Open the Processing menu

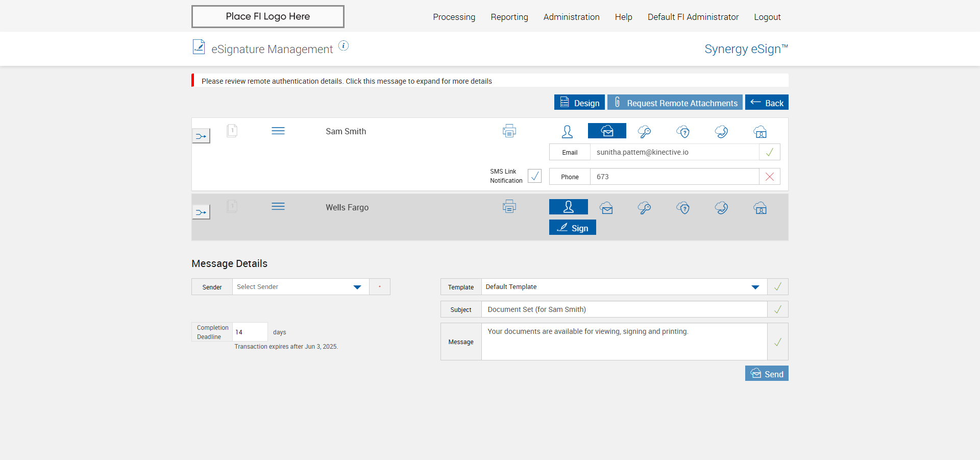pyautogui.click(x=454, y=17)
